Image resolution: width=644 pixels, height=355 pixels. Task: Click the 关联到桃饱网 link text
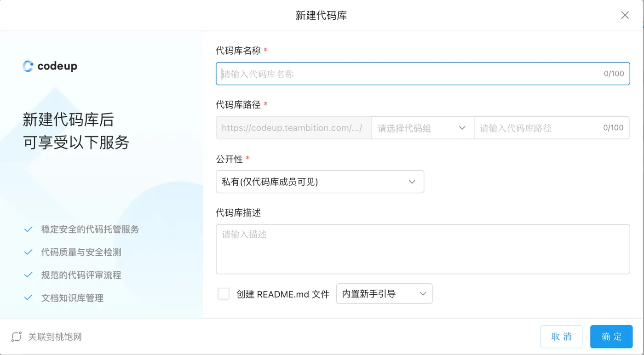point(55,337)
